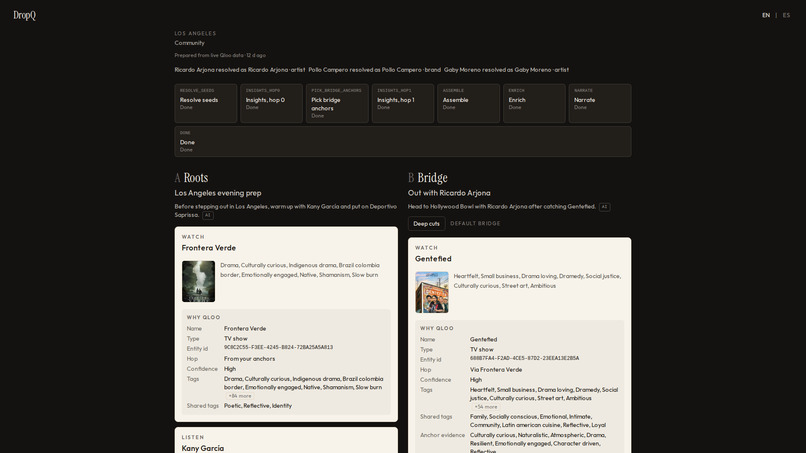Choose the Default Bridge tab
Screen dimensions: 806x453
coord(475,224)
